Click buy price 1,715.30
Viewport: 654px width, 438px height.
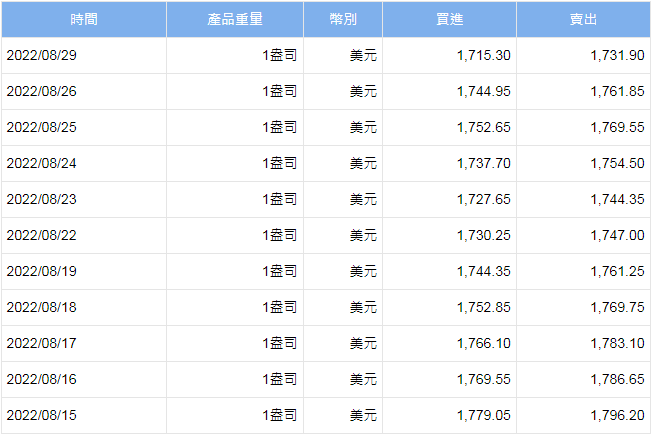(482, 55)
